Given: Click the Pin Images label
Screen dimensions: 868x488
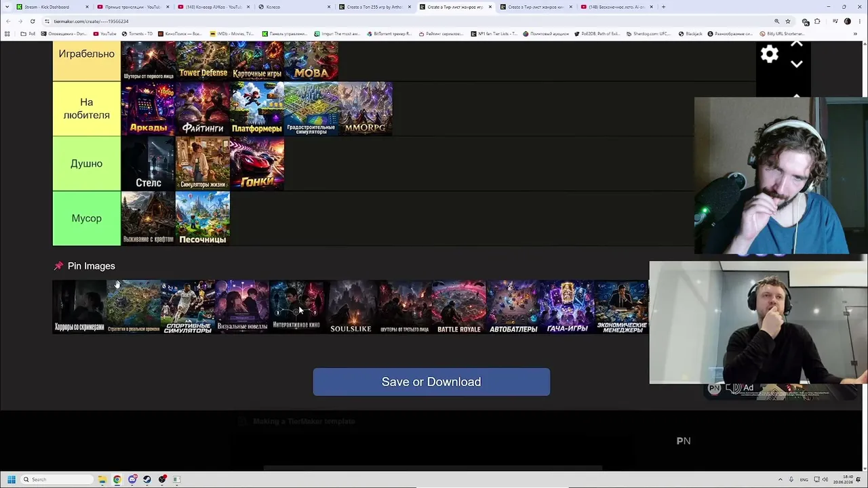Looking at the screenshot, I should [x=92, y=266].
